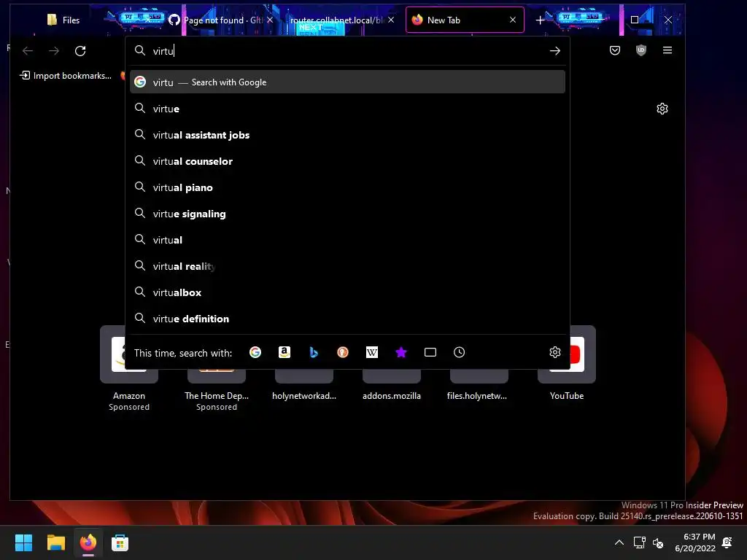Search this time with Wikipedia icon
Screen dimensions: 747x560
click(x=371, y=352)
